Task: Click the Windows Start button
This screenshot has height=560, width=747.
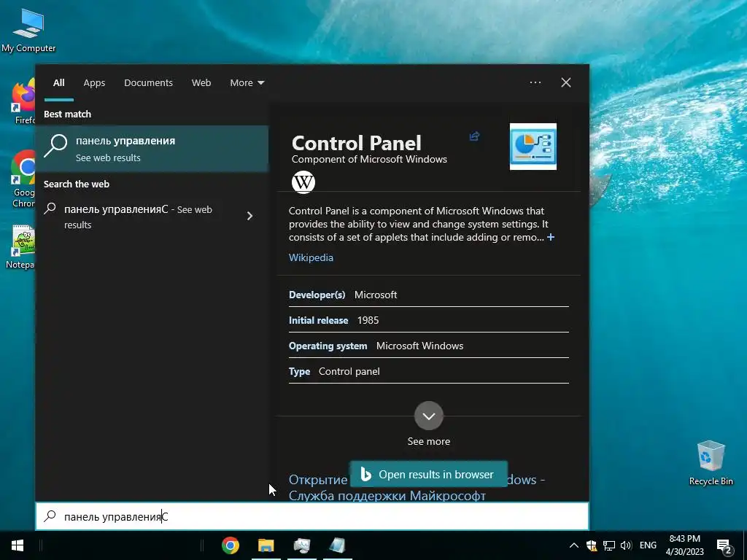Action: pos(18,545)
